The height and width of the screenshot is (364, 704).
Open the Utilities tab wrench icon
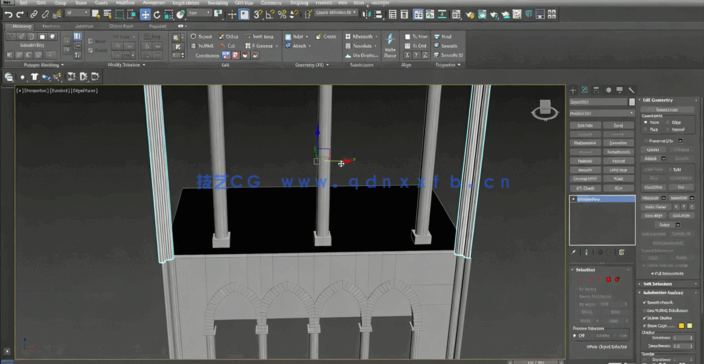pos(631,90)
